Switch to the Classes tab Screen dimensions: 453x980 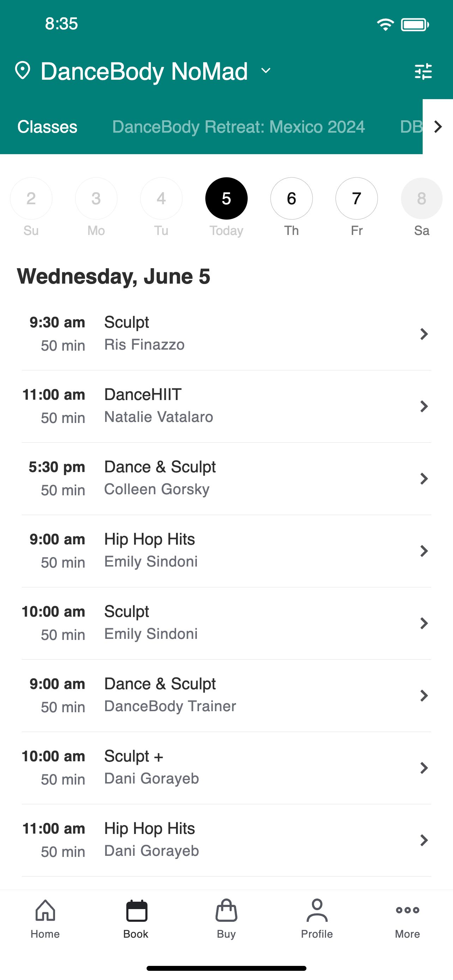pyautogui.click(x=47, y=127)
